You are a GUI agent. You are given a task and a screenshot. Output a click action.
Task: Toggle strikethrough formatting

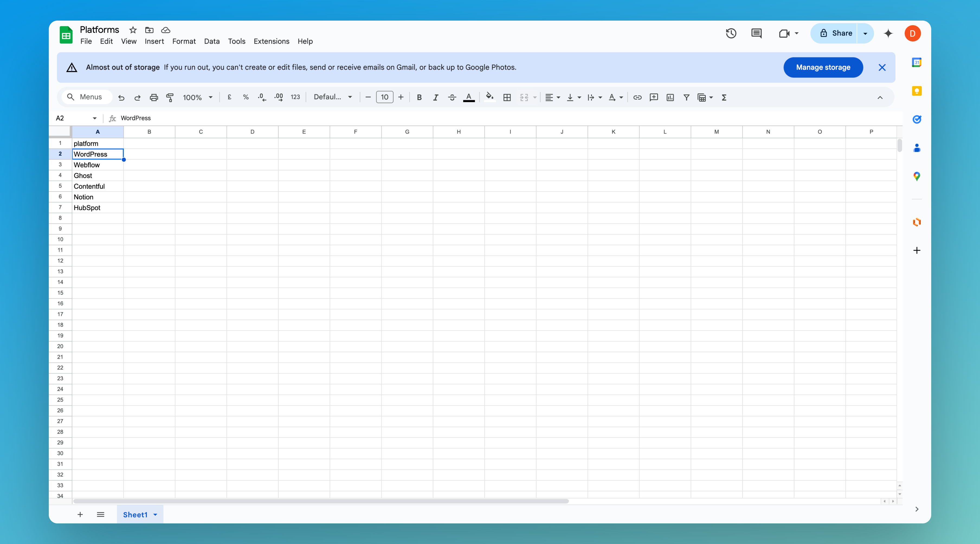(x=452, y=97)
